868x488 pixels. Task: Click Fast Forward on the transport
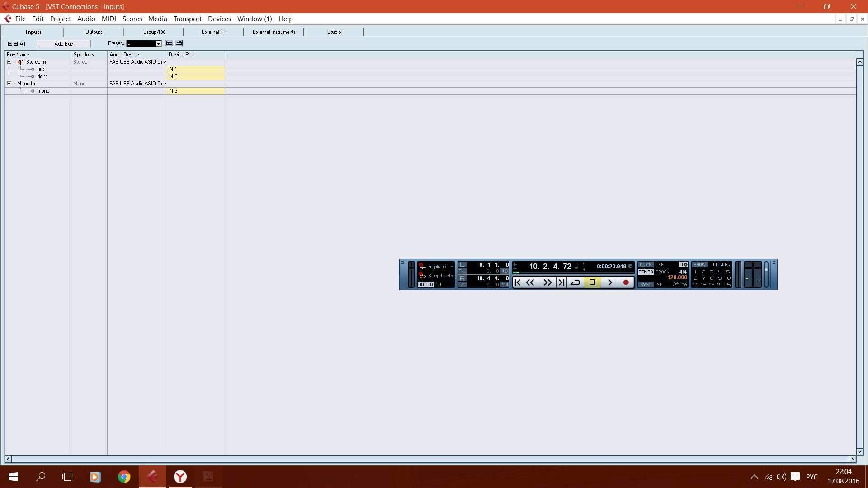pos(547,282)
